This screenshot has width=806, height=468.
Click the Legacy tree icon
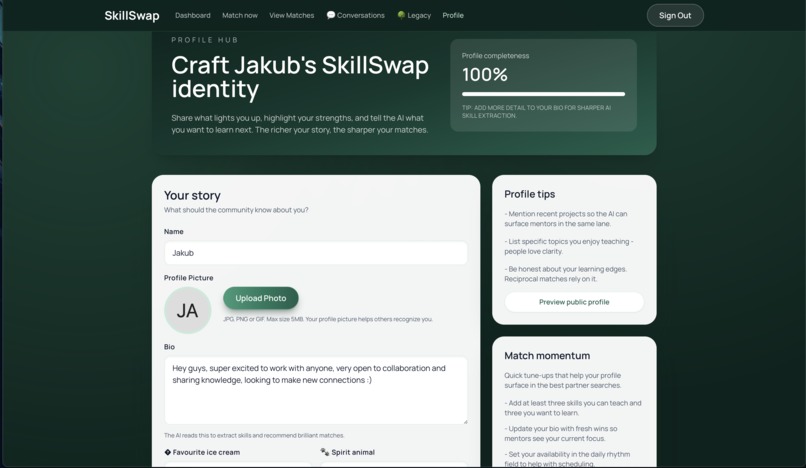point(401,15)
